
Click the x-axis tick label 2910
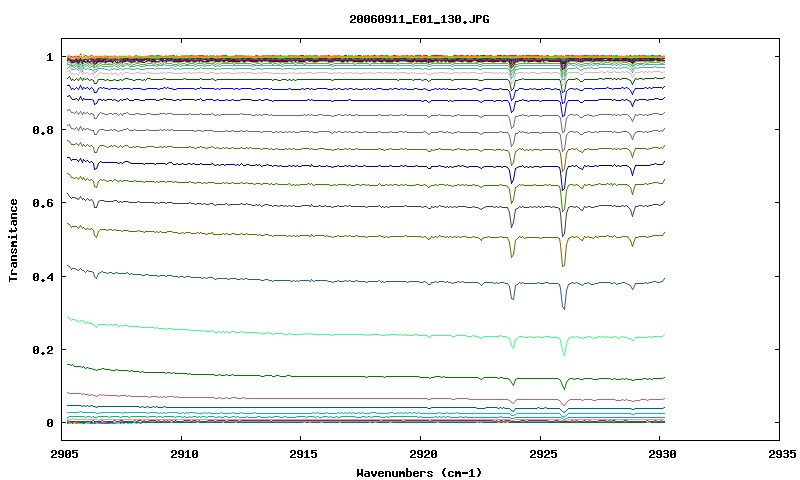[x=184, y=454]
